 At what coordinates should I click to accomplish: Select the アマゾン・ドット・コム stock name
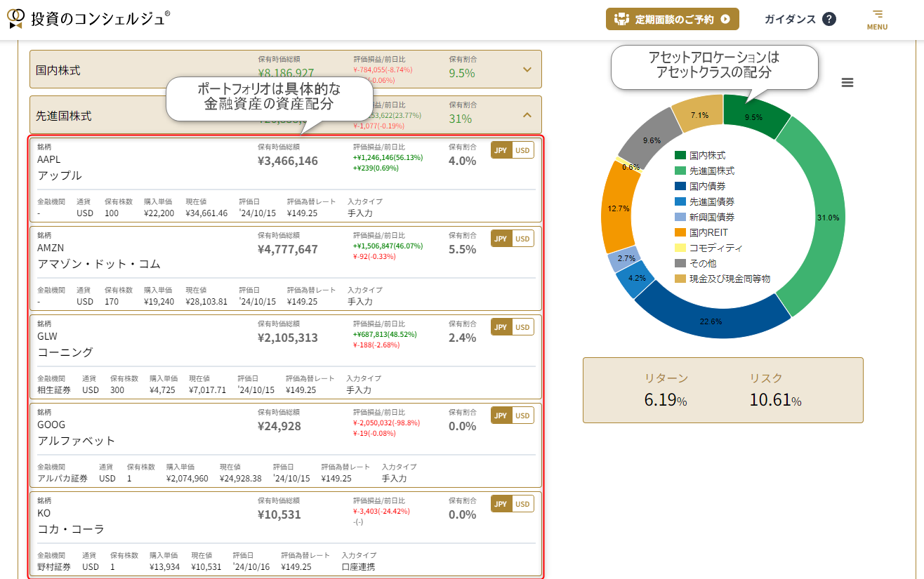(x=99, y=264)
